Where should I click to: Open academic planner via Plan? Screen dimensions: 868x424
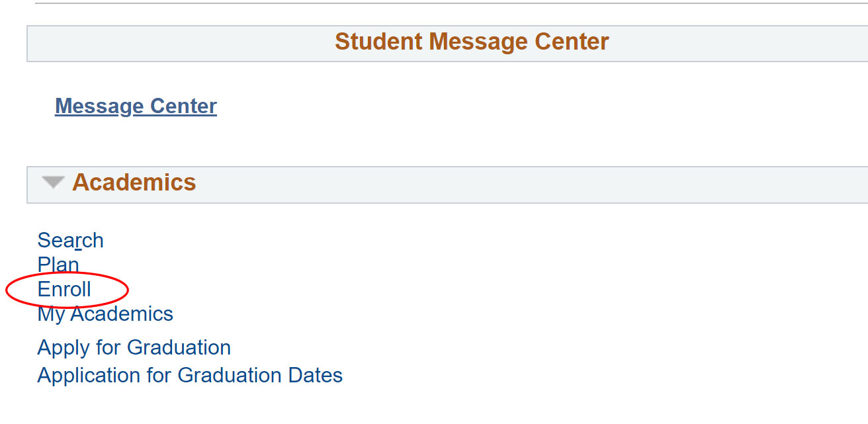(x=58, y=264)
